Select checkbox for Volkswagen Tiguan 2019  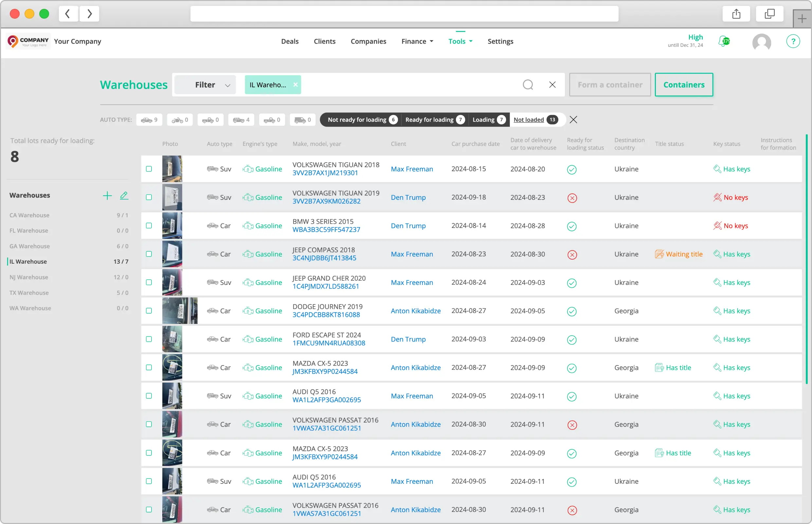[x=149, y=197]
